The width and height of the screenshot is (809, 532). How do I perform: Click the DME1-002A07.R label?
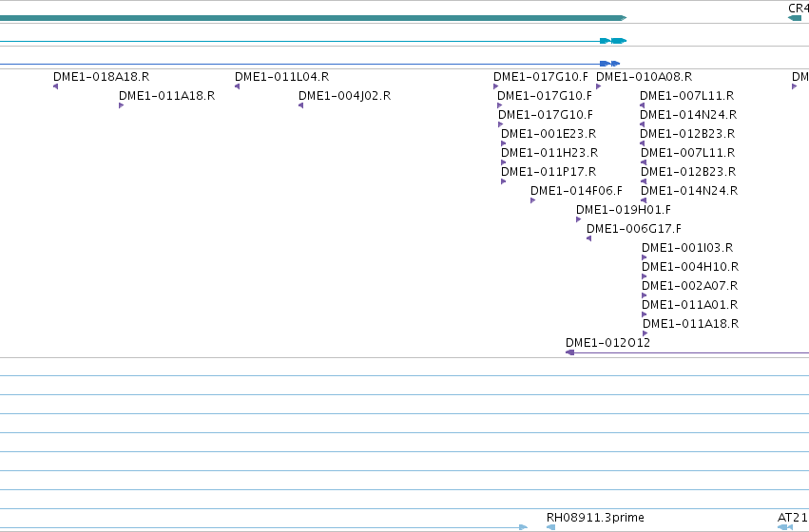[689, 286]
